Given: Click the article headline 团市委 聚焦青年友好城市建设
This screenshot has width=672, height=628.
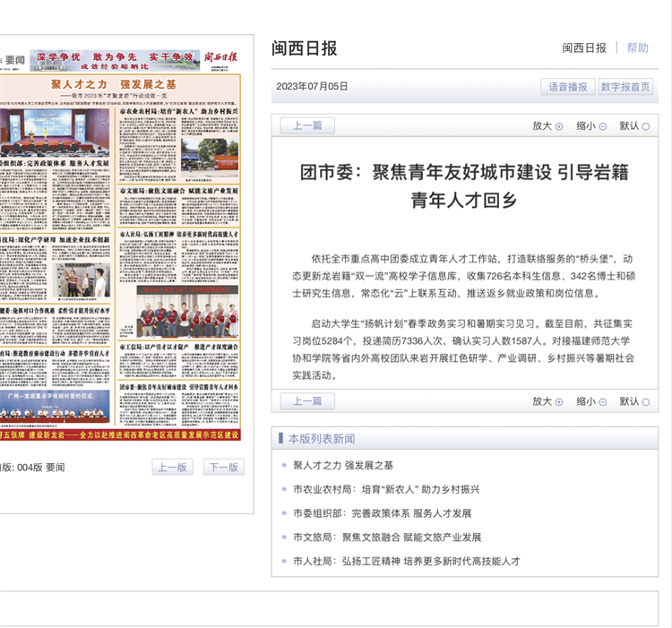Looking at the screenshot, I should 464,186.
